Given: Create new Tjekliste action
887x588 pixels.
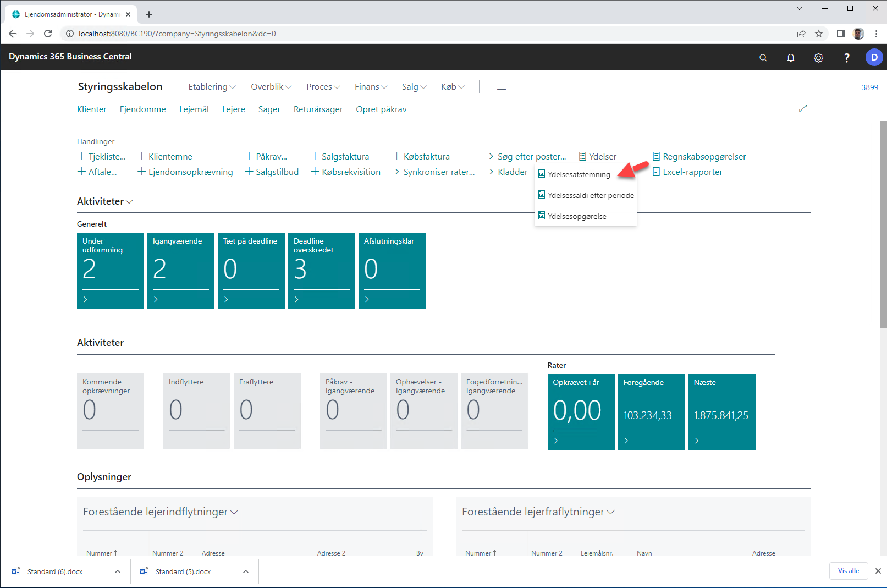Looking at the screenshot, I should 102,157.
